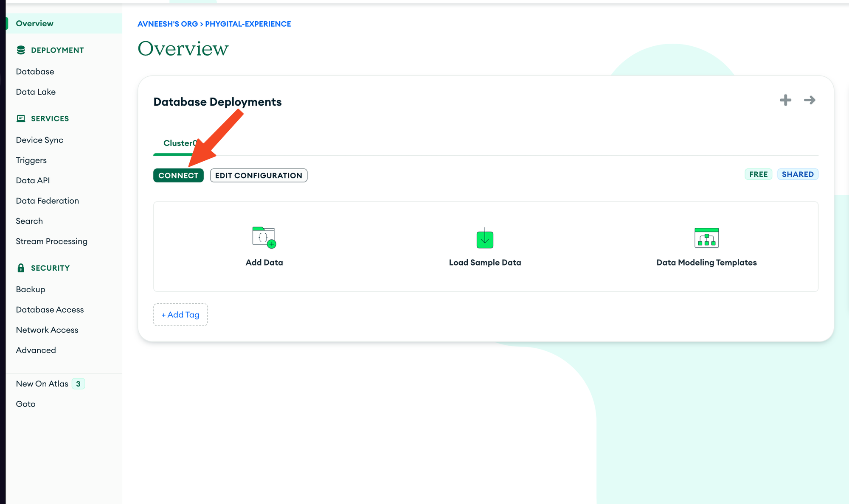Viewport: 849px width, 504px height.
Task: Click PHYGITAL-EXPERIENCE breadcrumb link
Action: (x=248, y=24)
